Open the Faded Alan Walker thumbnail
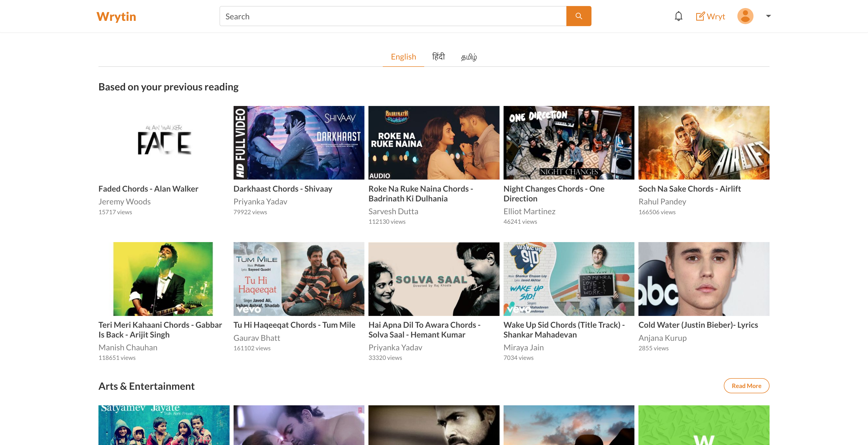The width and height of the screenshot is (868, 445). tap(164, 143)
